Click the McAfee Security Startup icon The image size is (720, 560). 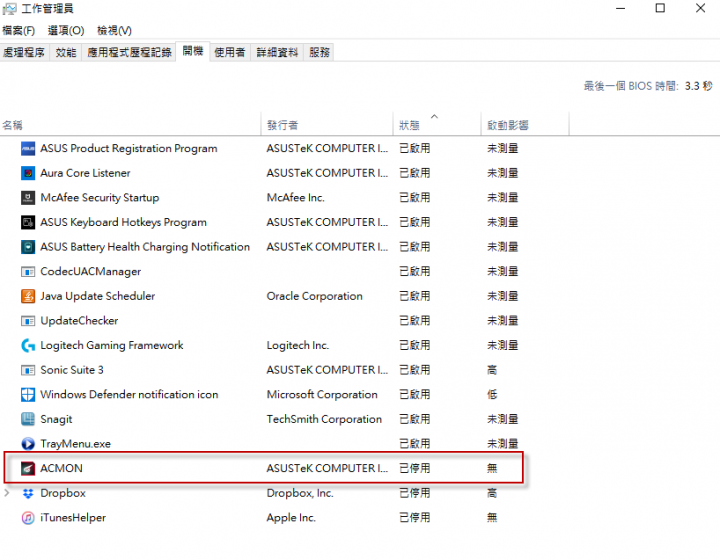pos(28,198)
